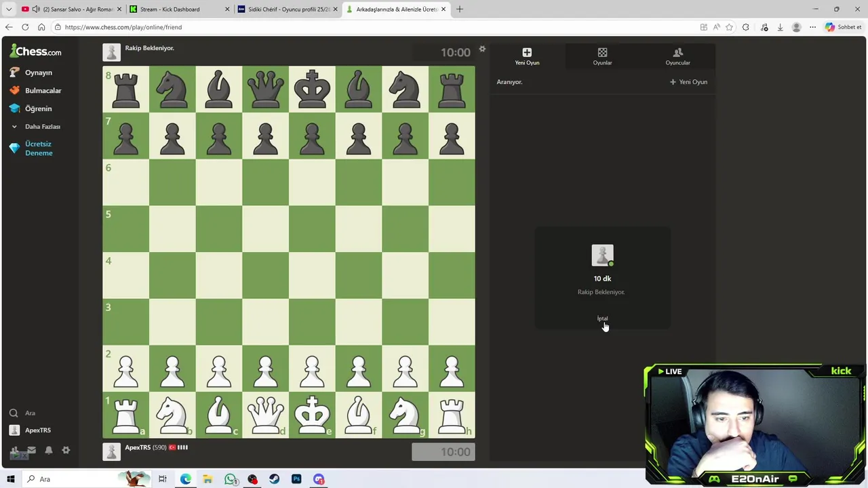Open the messages envelope icon
The height and width of the screenshot is (488, 868).
(x=31, y=450)
